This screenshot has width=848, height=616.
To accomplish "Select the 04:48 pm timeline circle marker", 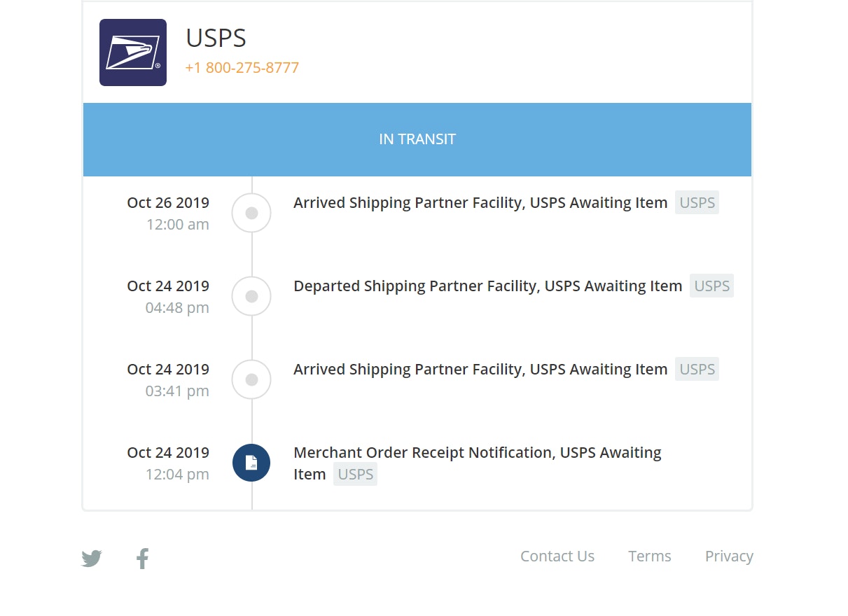I will [251, 296].
